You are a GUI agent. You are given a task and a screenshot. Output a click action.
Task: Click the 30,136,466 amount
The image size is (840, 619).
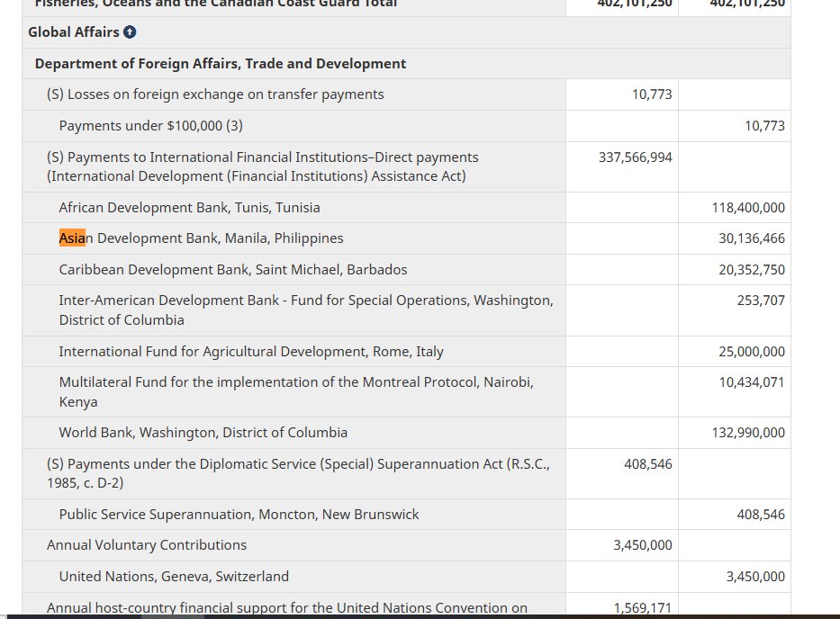coord(752,238)
